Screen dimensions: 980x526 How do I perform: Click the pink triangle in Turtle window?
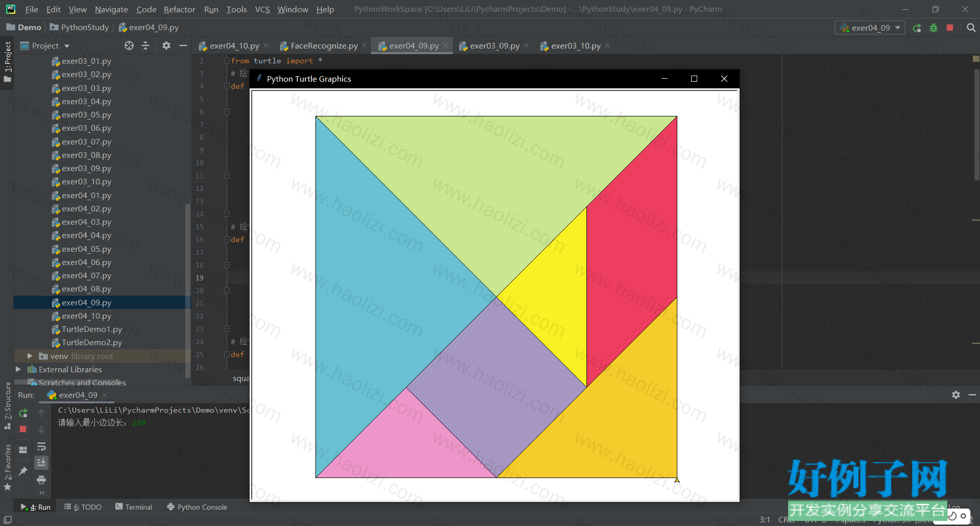pyautogui.click(x=406, y=444)
